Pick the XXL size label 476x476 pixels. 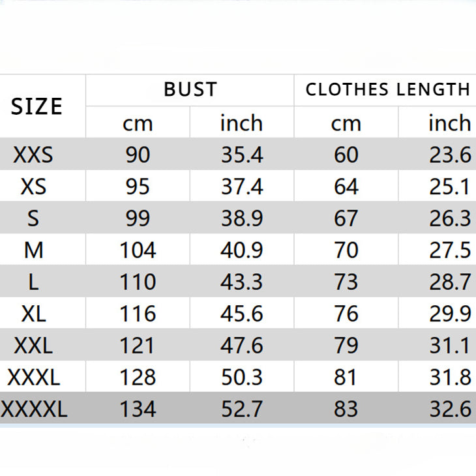[x=33, y=345]
